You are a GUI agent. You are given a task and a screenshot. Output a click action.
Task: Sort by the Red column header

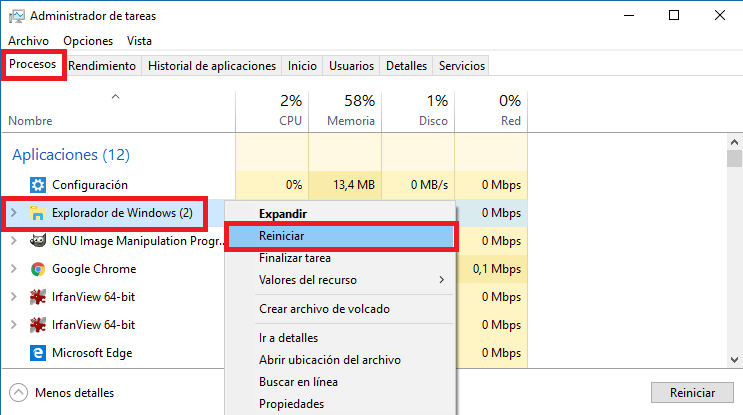point(491,111)
